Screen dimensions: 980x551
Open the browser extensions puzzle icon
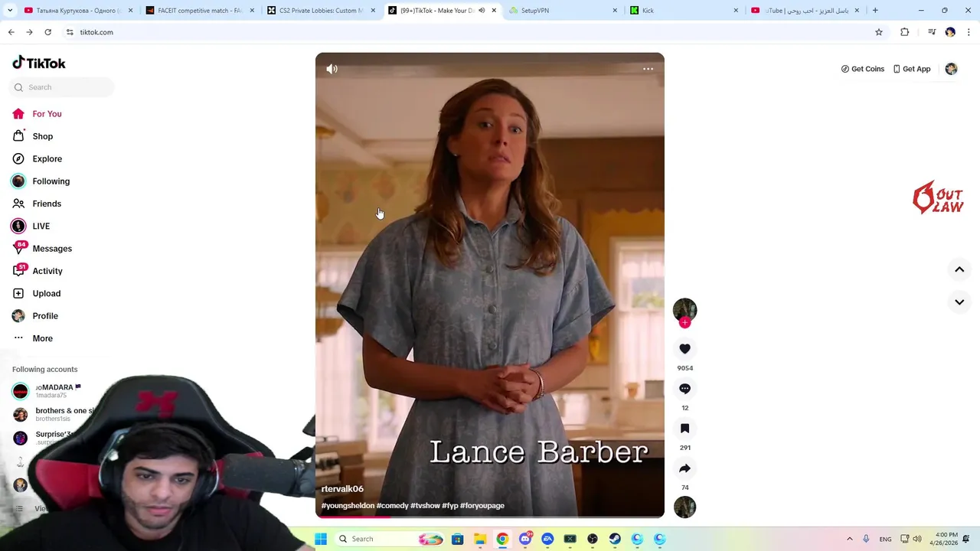[x=904, y=32]
